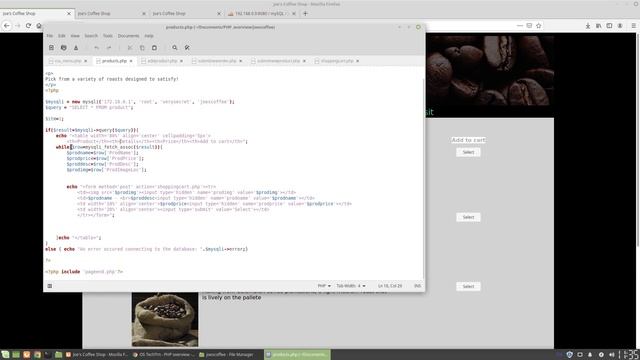The image size is (640, 360).
Task: Click the Firefox new tab plus button
Action: pyautogui.click(x=305, y=13)
